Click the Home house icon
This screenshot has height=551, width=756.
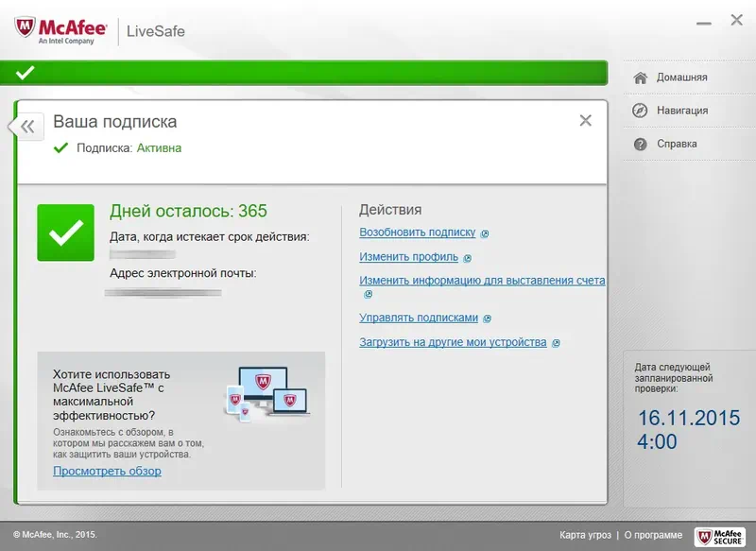click(x=641, y=77)
